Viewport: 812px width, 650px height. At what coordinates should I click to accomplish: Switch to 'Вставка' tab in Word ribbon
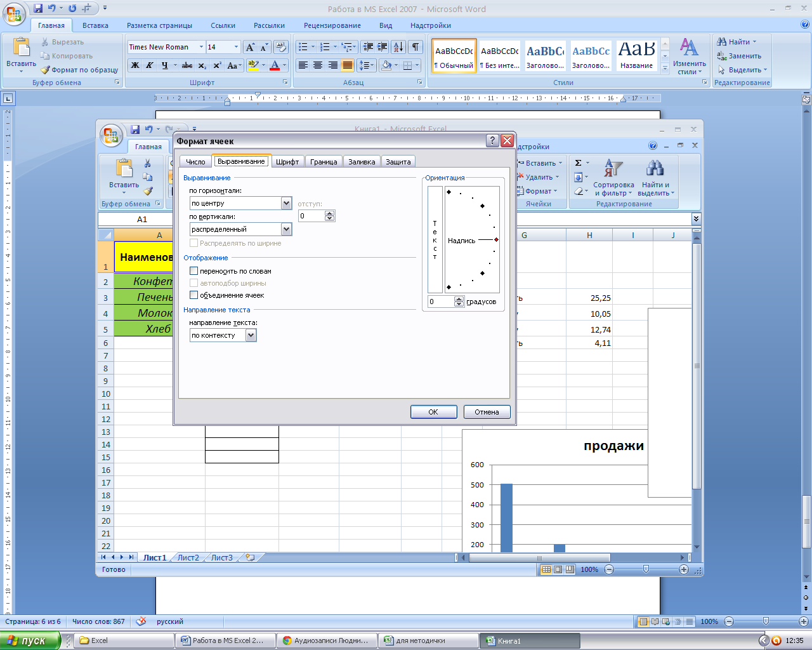(x=95, y=25)
